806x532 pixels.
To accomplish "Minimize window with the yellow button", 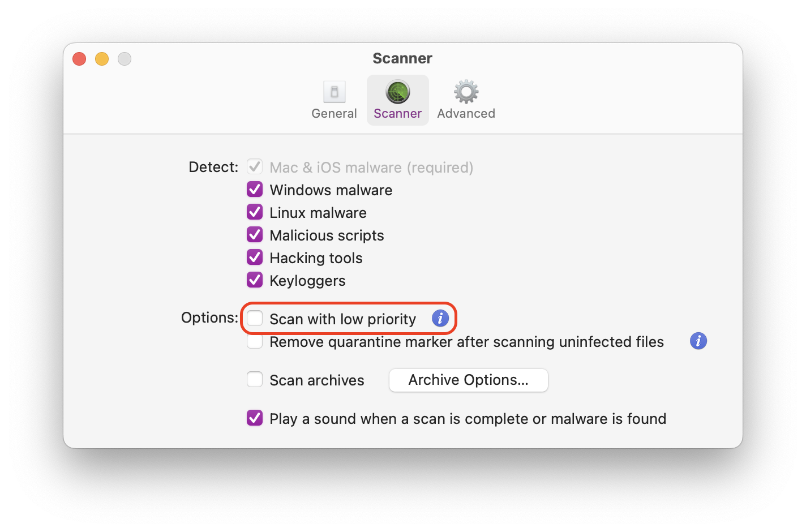I will [102, 59].
